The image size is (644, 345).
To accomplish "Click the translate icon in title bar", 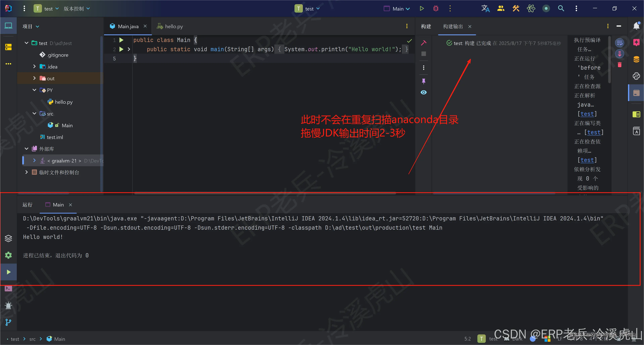I will click(x=485, y=9).
